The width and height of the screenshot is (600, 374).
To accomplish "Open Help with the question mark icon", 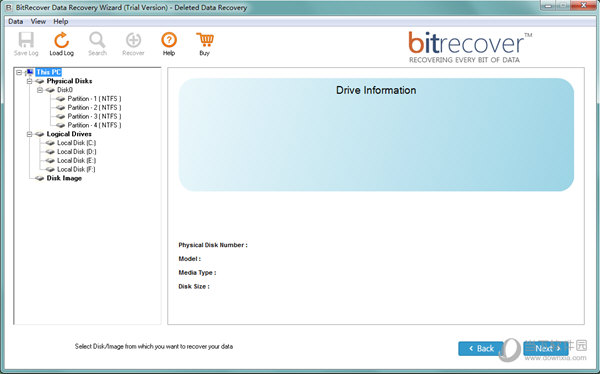I will [x=169, y=40].
